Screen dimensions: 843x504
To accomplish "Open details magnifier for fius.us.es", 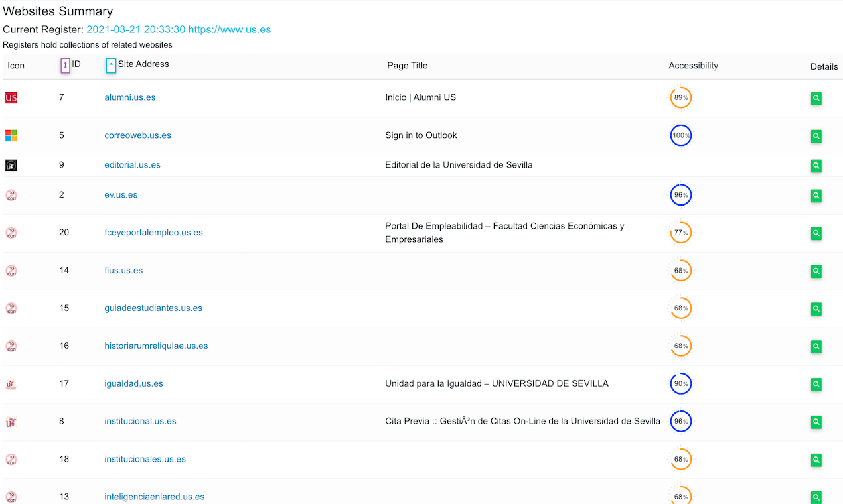I will point(816,271).
